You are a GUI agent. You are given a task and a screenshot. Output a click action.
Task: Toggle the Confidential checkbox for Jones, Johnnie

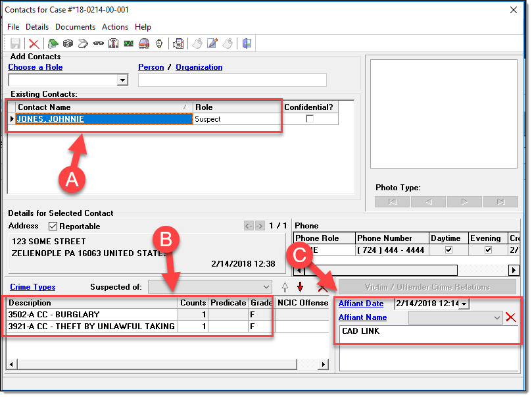pyautogui.click(x=310, y=119)
